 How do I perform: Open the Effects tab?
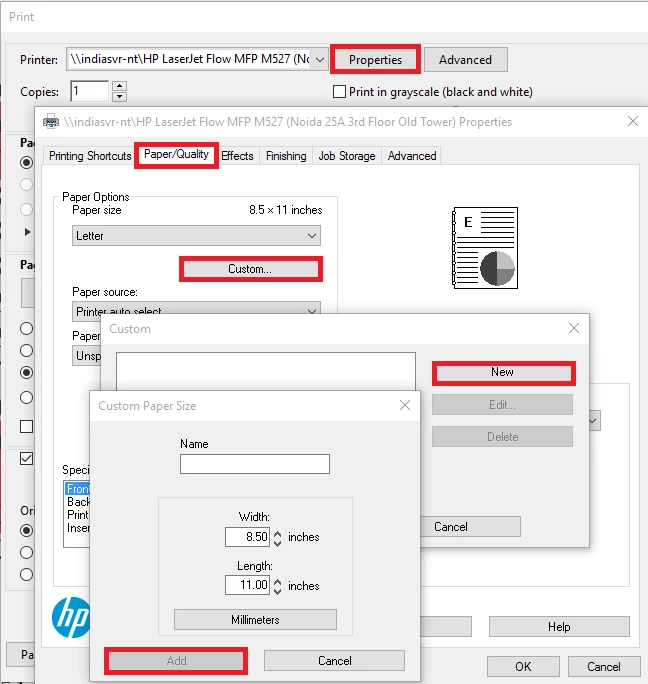tap(237, 156)
